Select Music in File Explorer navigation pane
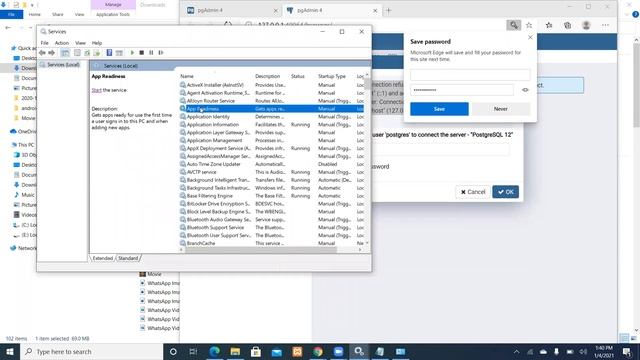This screenshot has width=640, height=360. click(x=25, y=195)
